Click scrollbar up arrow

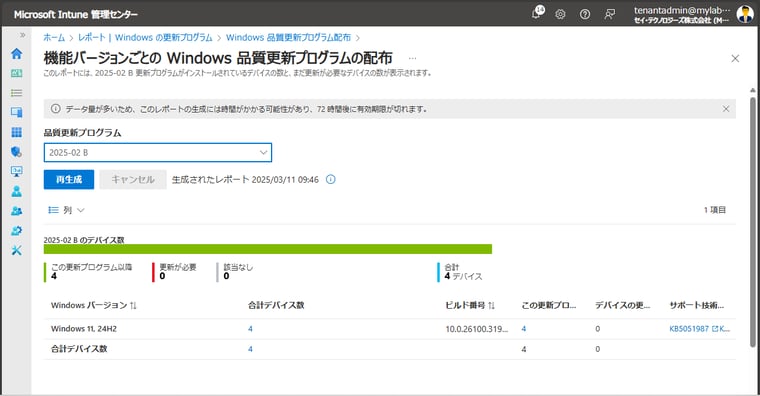click(x=752, y=91)
